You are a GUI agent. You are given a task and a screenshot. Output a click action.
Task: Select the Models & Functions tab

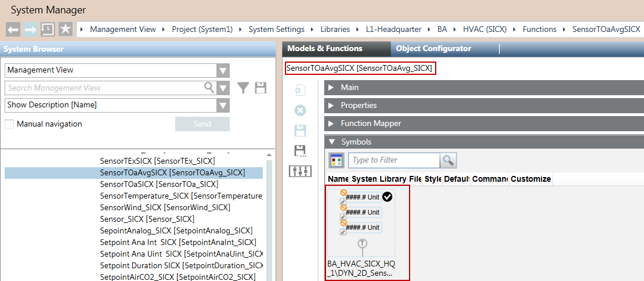(325, 49)
